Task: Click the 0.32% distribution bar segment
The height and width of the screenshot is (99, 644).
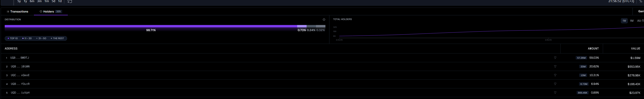Action: point(321,26)
